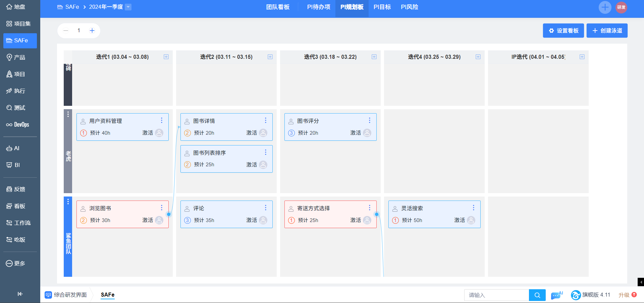Image resolution: width=644 pixels, height=303 pixels.
Task: Click the 研发 user avatar
Action: tap(621, 7)
